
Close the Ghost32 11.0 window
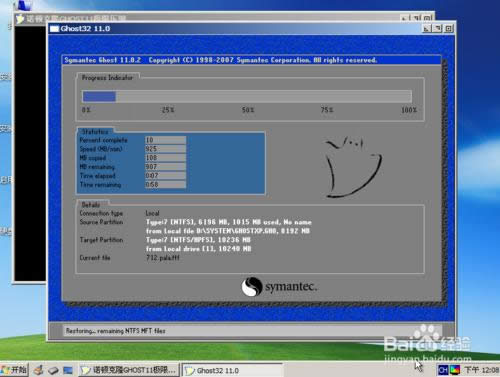[449, 29]
